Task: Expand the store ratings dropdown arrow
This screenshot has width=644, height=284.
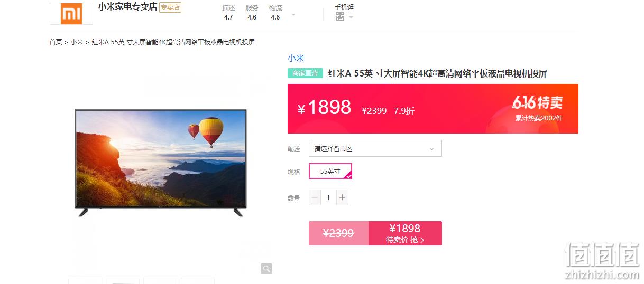Action: click(293, 15)
